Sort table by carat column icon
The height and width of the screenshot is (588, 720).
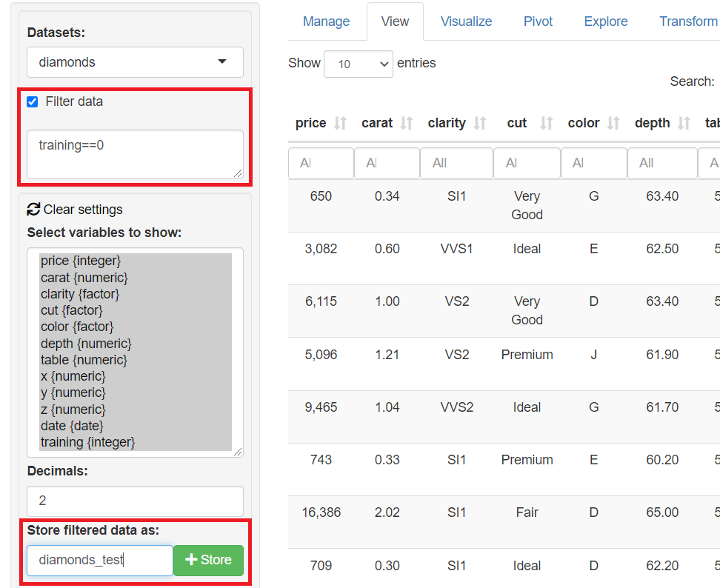tap(407, 123)
